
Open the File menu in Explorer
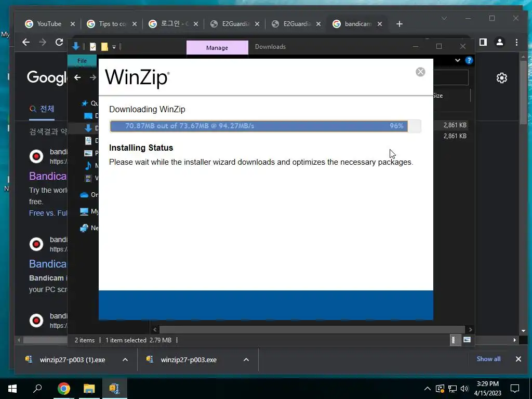tap(82, 61)
